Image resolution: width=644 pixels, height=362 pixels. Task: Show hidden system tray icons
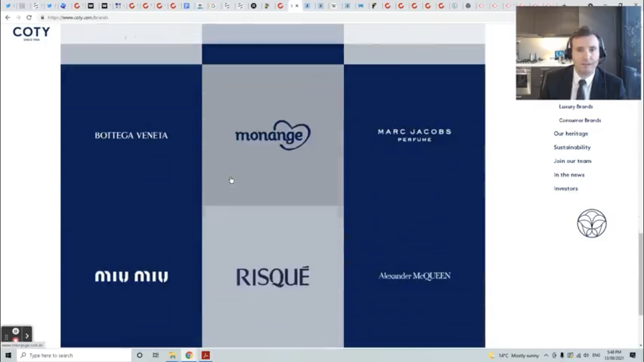click(x=546, y=355)
